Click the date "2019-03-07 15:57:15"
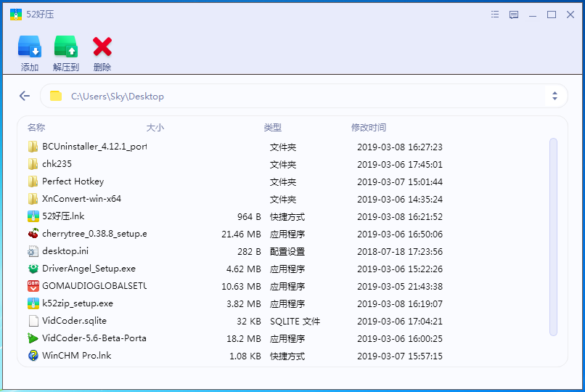Screen dimensions: 585x392 (400, 356)
